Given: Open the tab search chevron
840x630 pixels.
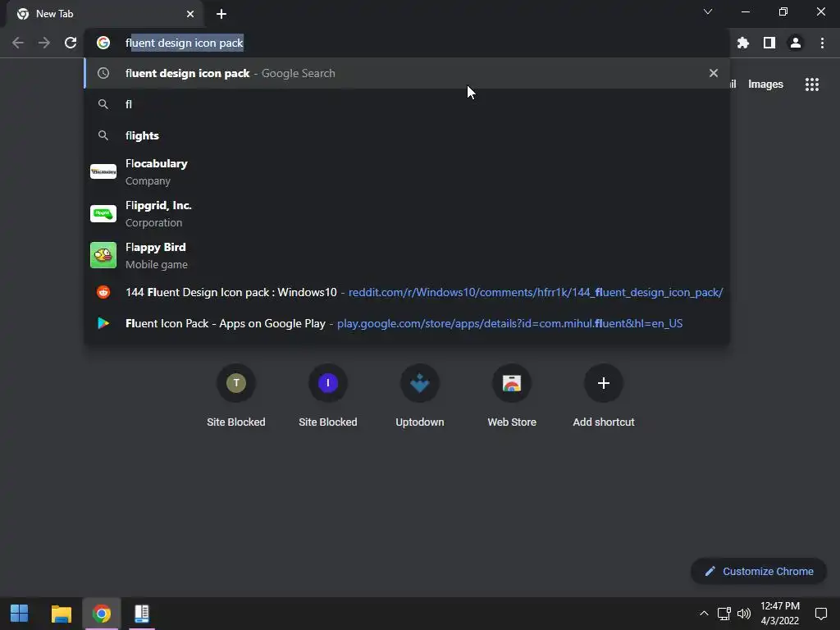Looking at the screenshot, I should click(708, 11).
